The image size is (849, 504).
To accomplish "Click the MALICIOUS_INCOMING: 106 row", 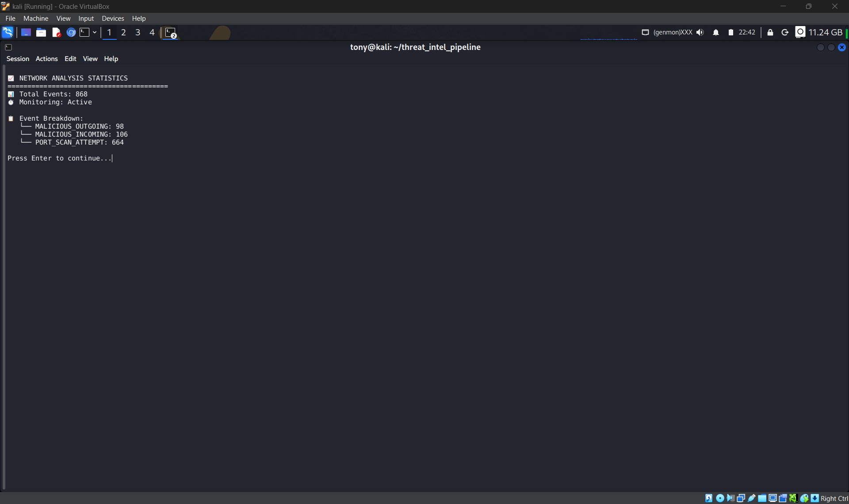I will (81, 134).
